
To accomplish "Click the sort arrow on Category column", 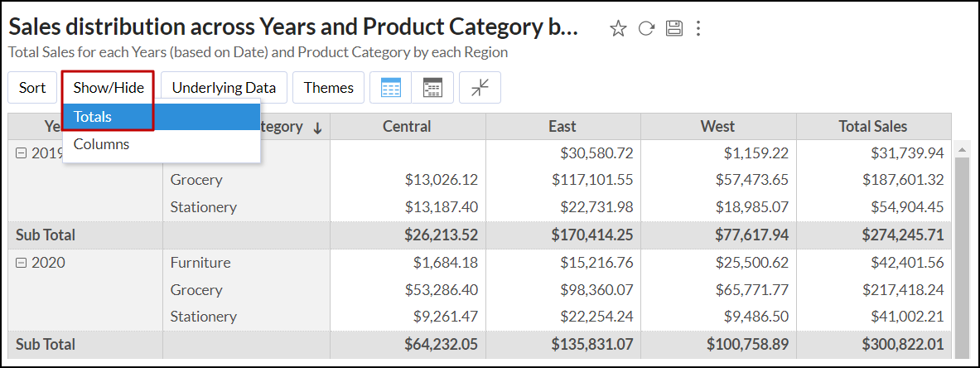I will pos(317,128).
